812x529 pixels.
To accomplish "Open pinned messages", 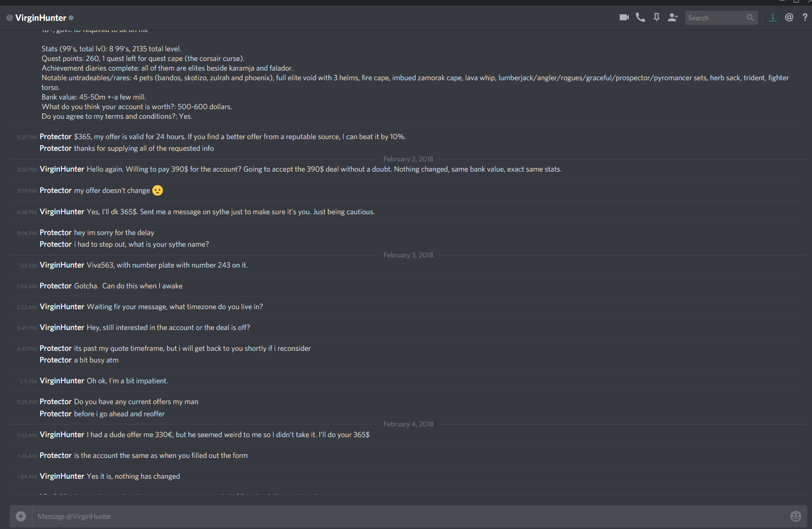I will 657,17.
